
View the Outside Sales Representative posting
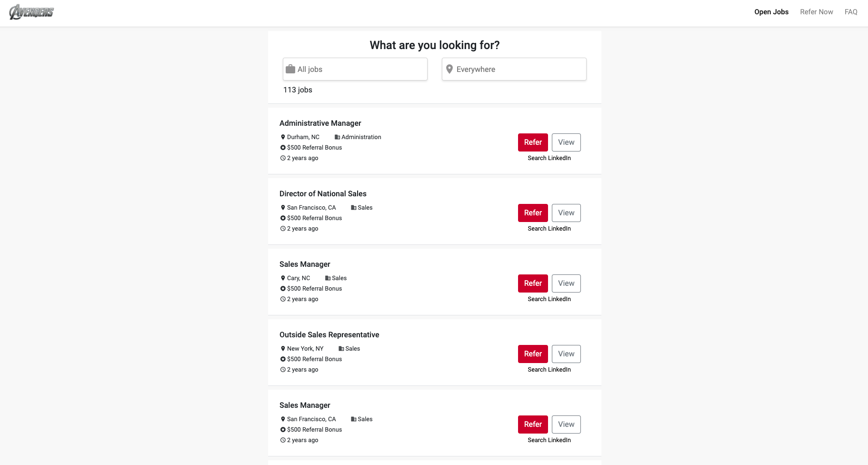(566, 354)
